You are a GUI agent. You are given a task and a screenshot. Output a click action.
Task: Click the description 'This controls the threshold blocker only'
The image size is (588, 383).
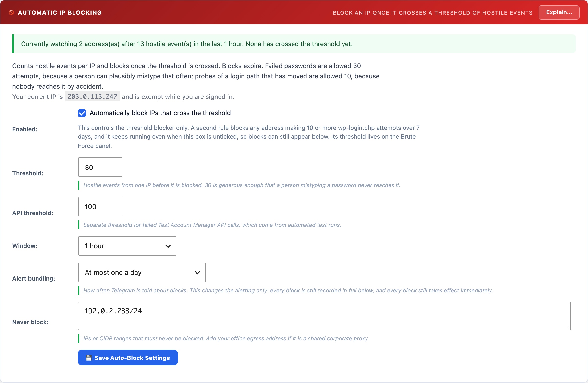249,137
